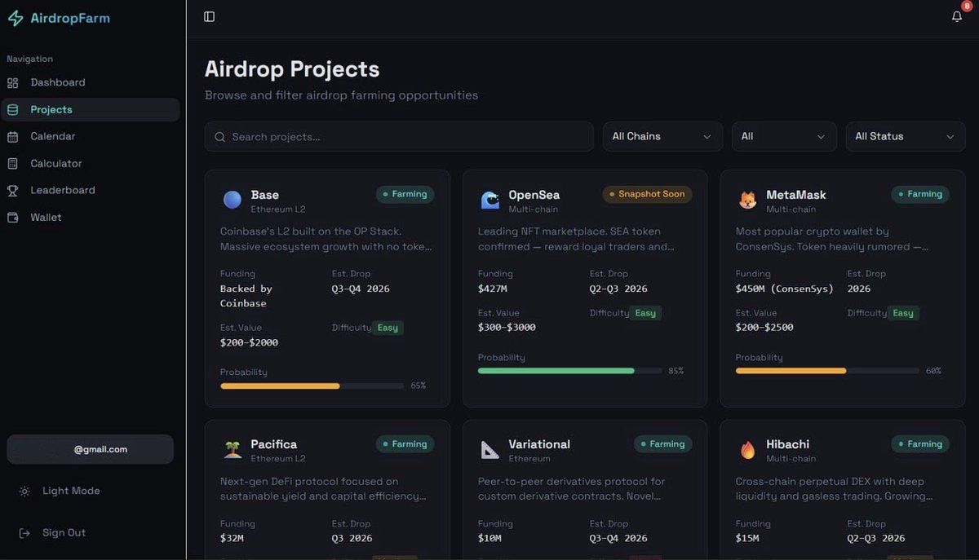Screen dimensions: 979x560
Task: Click Base est. value "$200-$2000"
Action: pos(249,342)
